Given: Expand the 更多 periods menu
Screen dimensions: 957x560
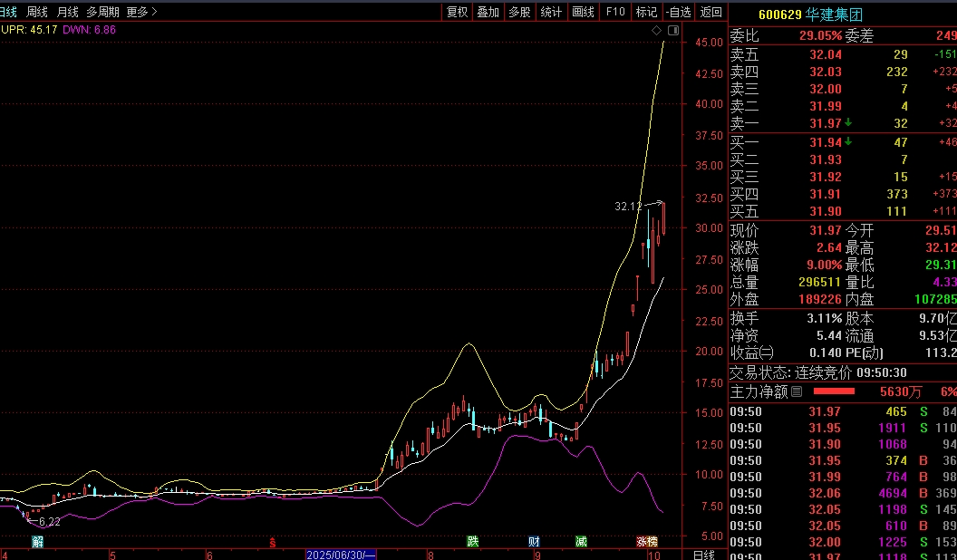Looking at the screenshot, I should pyautogui.click(x=141, y=12).
